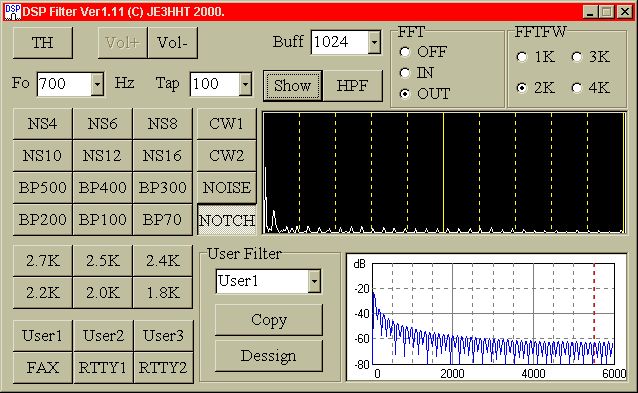Toggle the NOTCH filter button
The width and height of the screenshot is (638, 393).
click(x=227, y=220)
